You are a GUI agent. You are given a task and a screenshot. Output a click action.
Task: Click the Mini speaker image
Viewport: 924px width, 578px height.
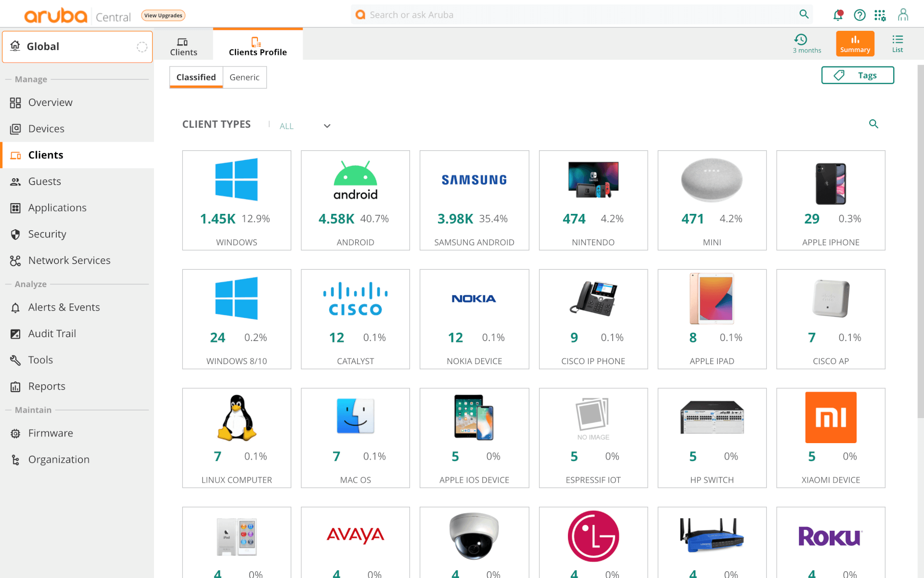[712, 180]
